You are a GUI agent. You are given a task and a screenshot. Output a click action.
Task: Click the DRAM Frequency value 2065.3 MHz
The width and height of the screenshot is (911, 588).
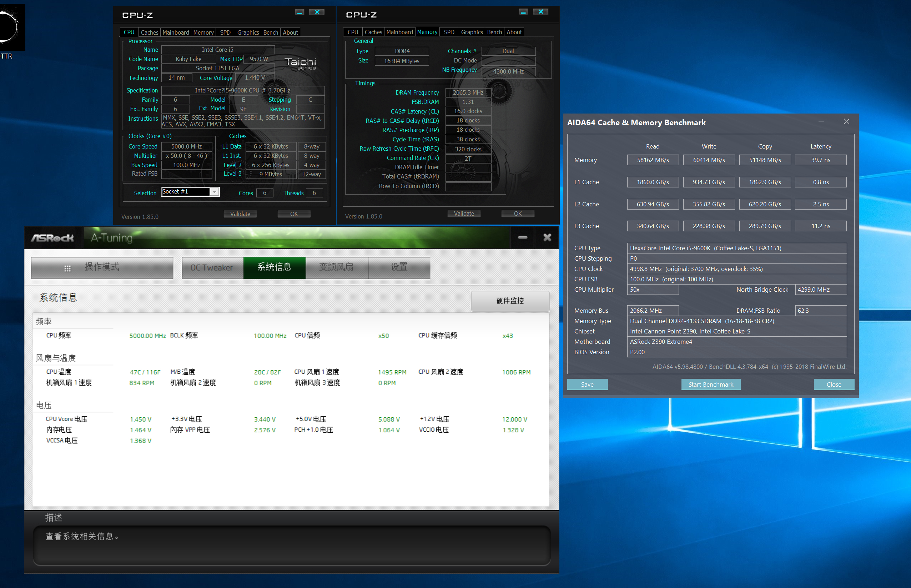coord(468,93)
